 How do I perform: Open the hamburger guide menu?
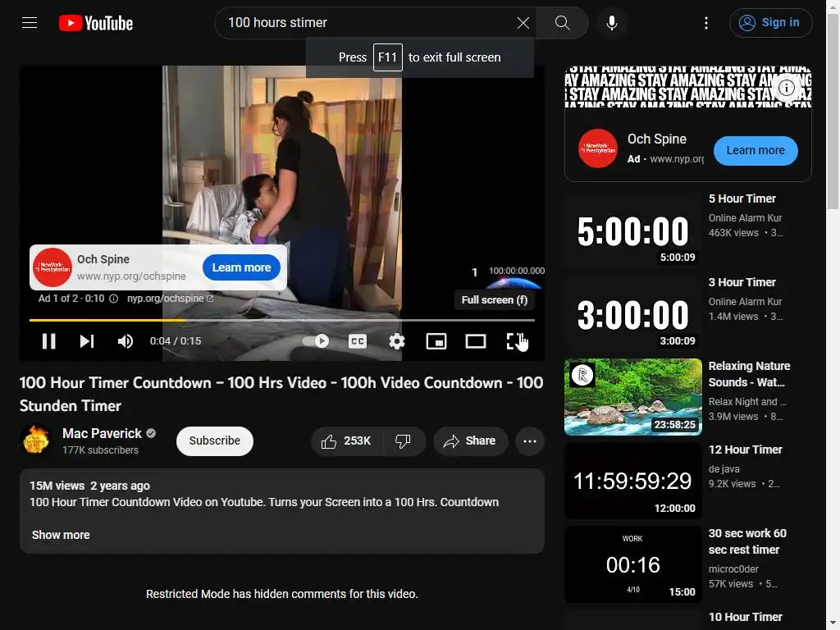30,22
